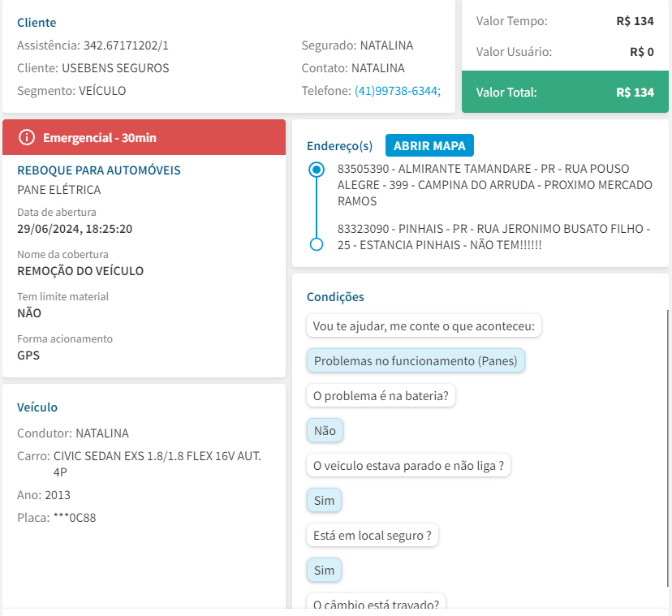Click "Sim" below the safe location question
Screen dimensions: 672x616
(324, 570)
